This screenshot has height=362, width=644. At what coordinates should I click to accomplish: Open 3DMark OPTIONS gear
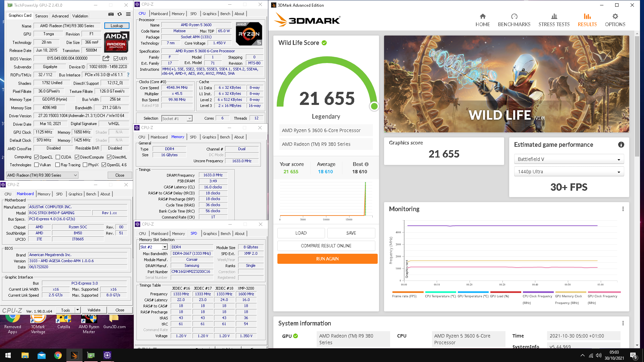tap(615, 20)
